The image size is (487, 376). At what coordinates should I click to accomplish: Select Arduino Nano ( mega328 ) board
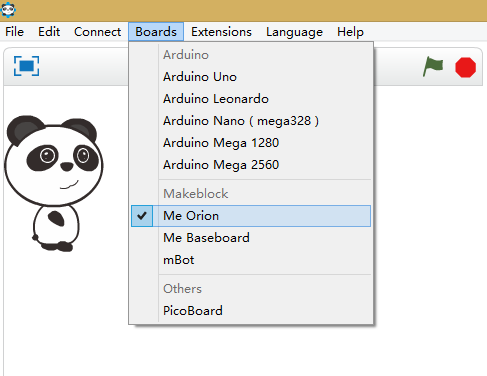click(x=251, y=121)
